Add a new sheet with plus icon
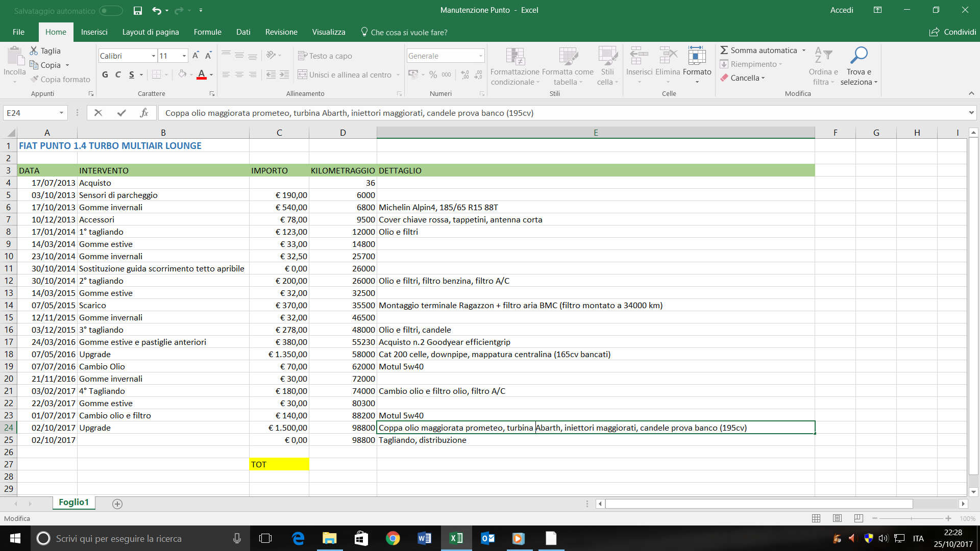 point(117,504)
